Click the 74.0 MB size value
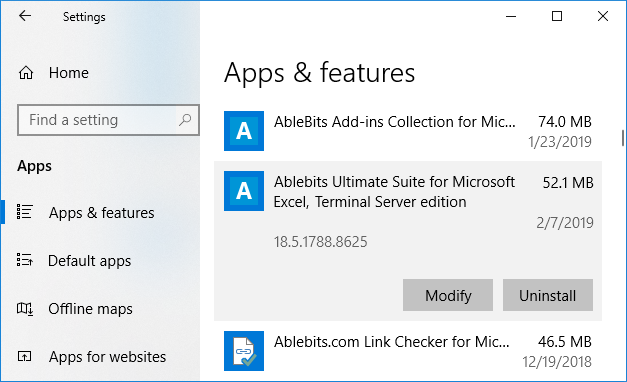Image resolution: width=627 pixels, height=382 pixels. click(565, 122)
